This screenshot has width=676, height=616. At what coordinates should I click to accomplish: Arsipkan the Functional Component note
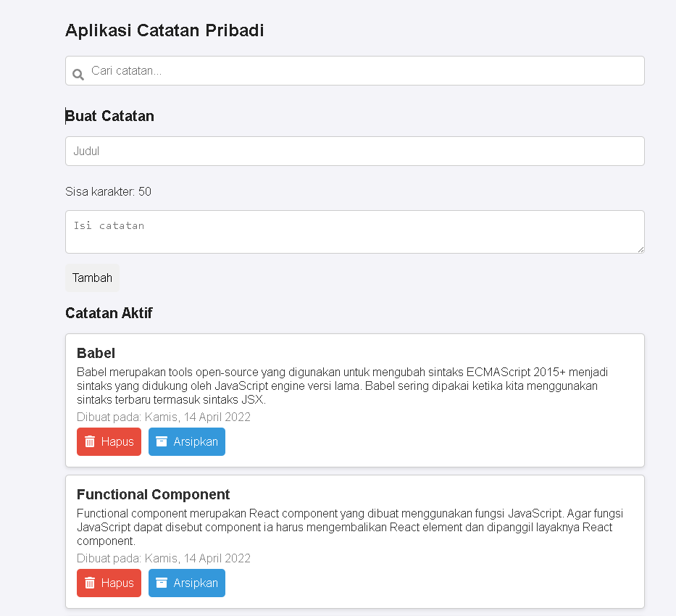click(x=187, y=583)
